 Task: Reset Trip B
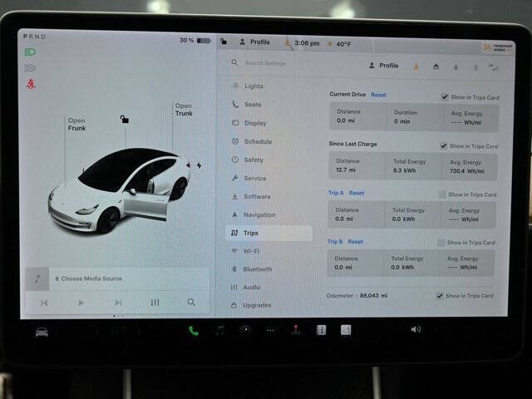coord(355,242)
